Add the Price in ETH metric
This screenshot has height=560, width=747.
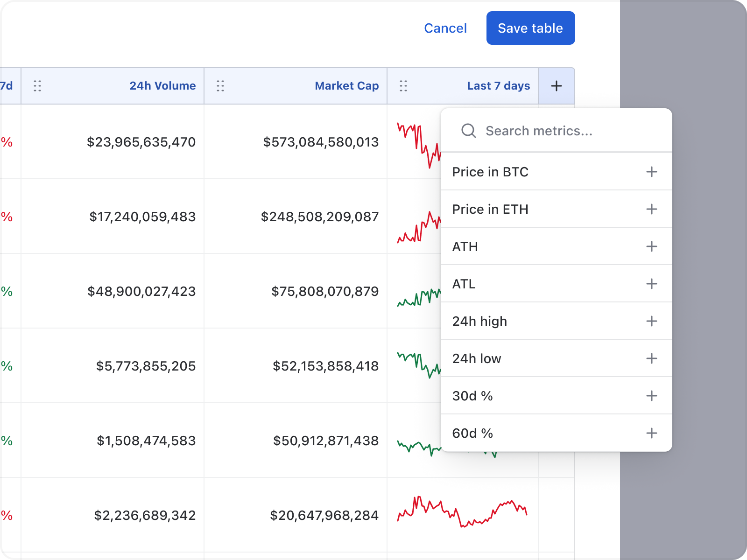[652, 209]
